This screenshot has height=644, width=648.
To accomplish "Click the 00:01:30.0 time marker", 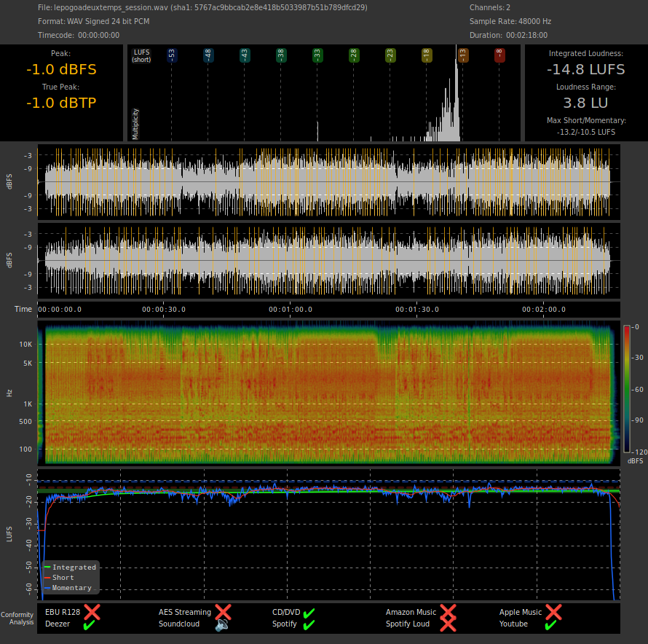I will (416, 309).
